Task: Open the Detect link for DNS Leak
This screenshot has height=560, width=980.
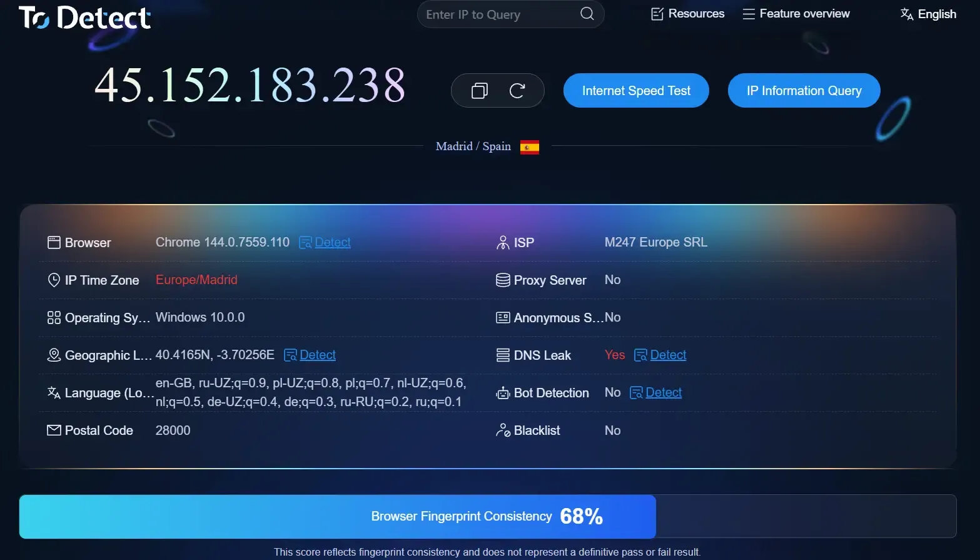Action: pos(668,355)
